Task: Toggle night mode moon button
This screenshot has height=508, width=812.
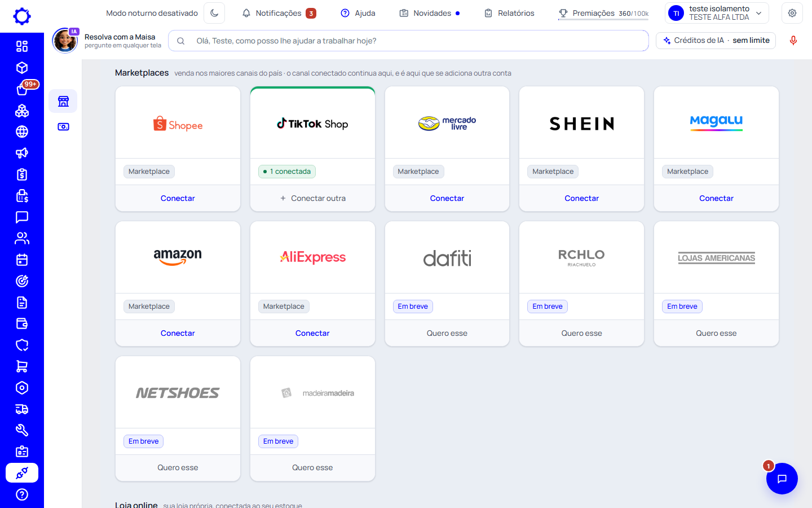Action: 214,13
